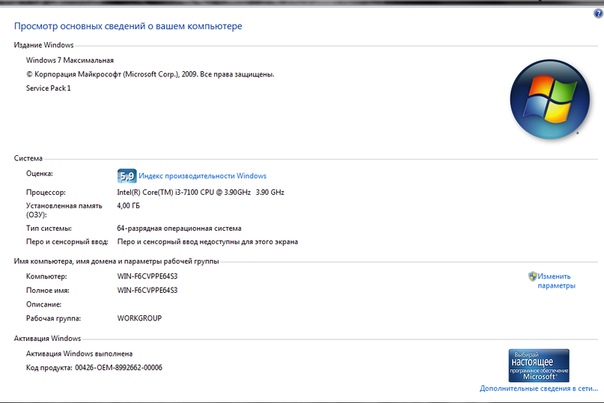This screenshot has width=604, height=403.
Task: Click the shield icon beside Изменить параметры
Action: (x=532, y=276)
